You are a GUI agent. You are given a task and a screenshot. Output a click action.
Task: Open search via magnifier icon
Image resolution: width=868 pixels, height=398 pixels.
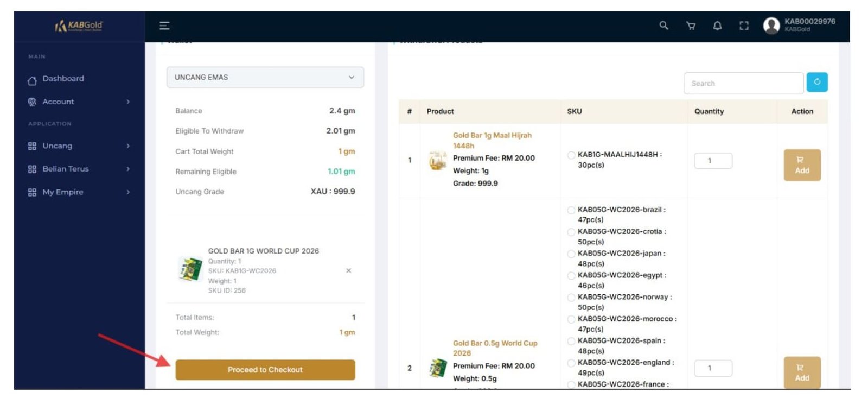(x=663, y=26)
